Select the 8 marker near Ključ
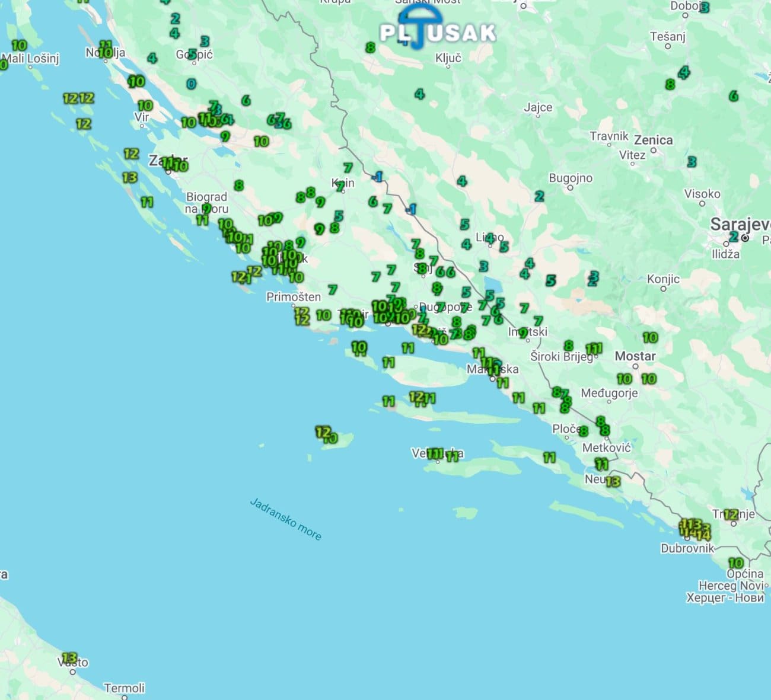771x700 pixels. pyautogui.click(x=371, y=47)
